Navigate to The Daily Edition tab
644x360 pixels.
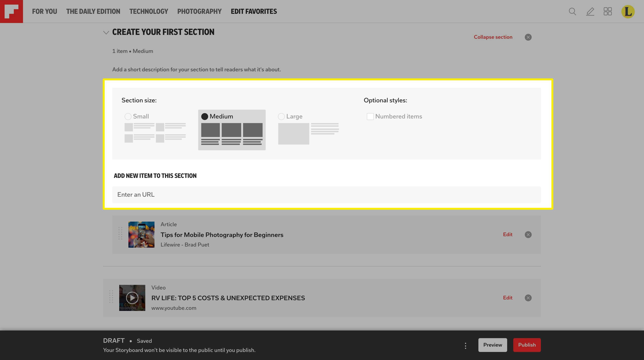(x=93, y=11)
